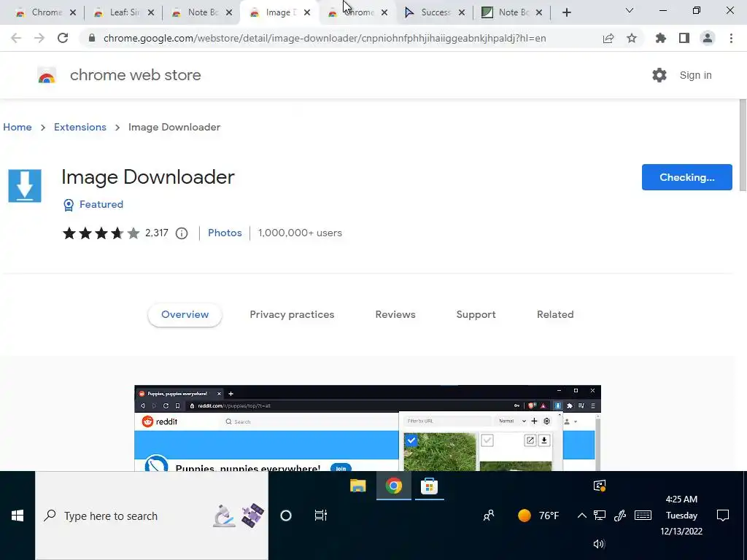The image size is (747, 560).
Task: Select the Overview tab
Action: [x=185, y=315]
